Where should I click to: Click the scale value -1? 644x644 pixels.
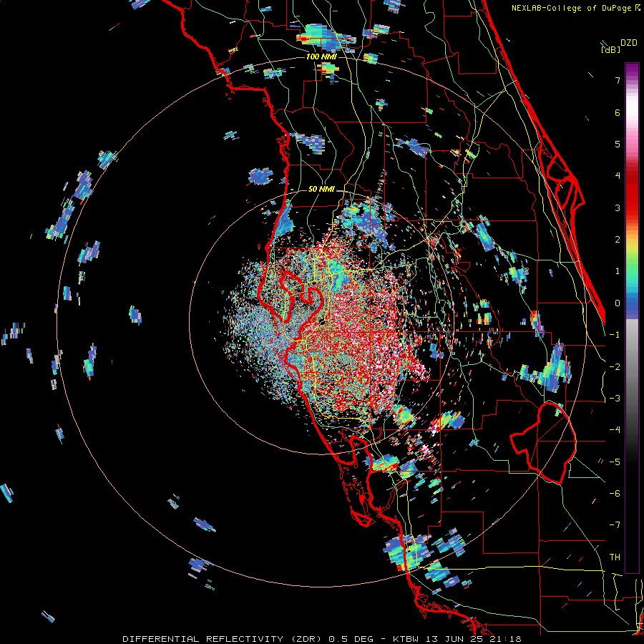pos(615,335)
